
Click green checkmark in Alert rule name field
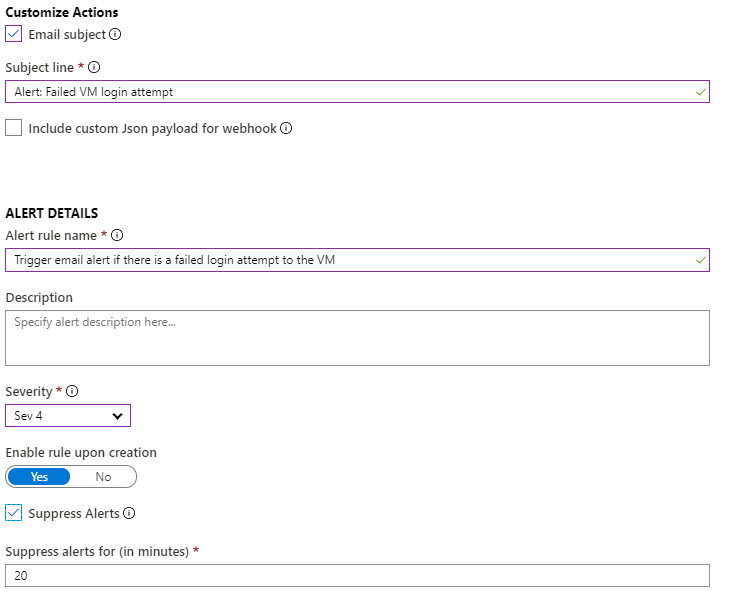pyautogui.click(x=700, y=260)
